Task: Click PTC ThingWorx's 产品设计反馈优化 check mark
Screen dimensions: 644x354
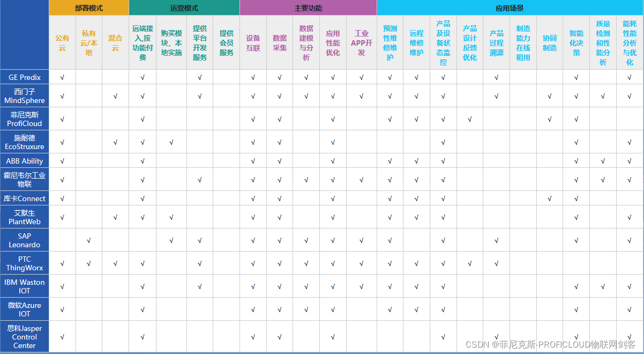Action: tap(470, 264)
